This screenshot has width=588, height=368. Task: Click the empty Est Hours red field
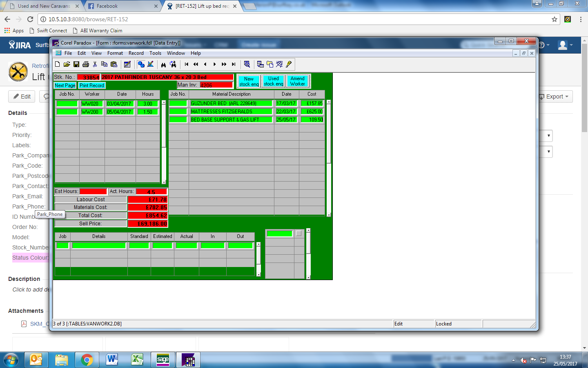pos(93,191)
